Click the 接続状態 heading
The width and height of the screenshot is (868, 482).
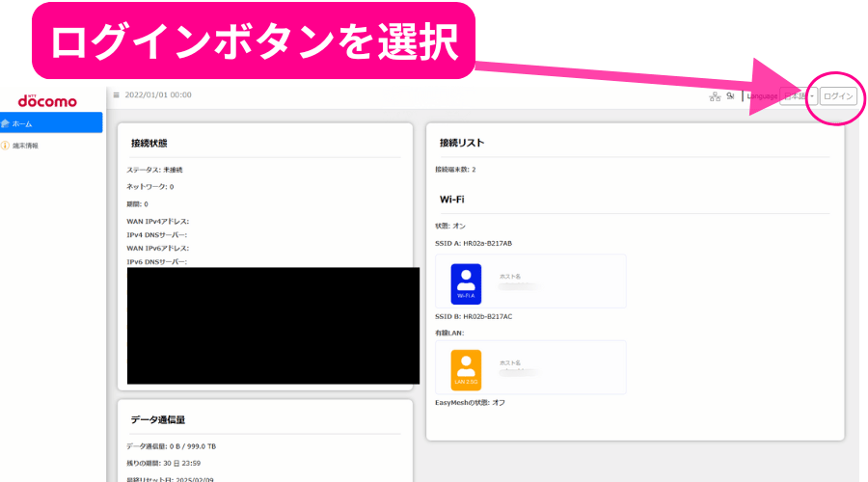tap(149, 144)
